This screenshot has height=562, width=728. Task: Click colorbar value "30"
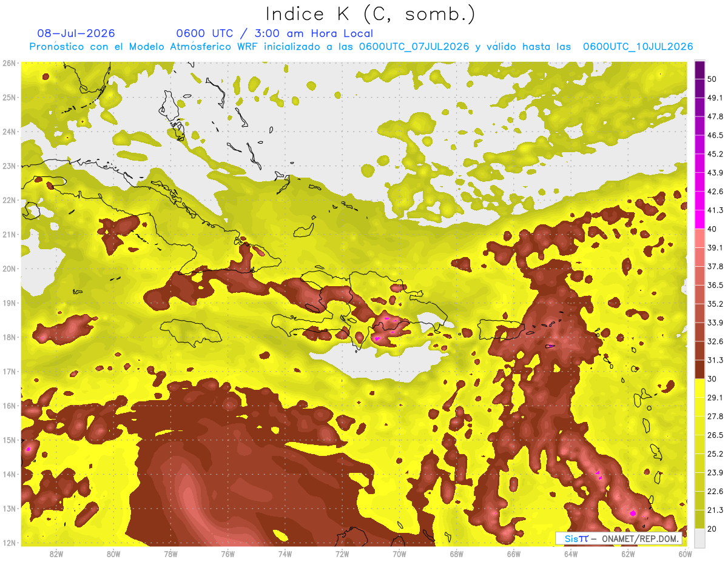coord(712,379)
